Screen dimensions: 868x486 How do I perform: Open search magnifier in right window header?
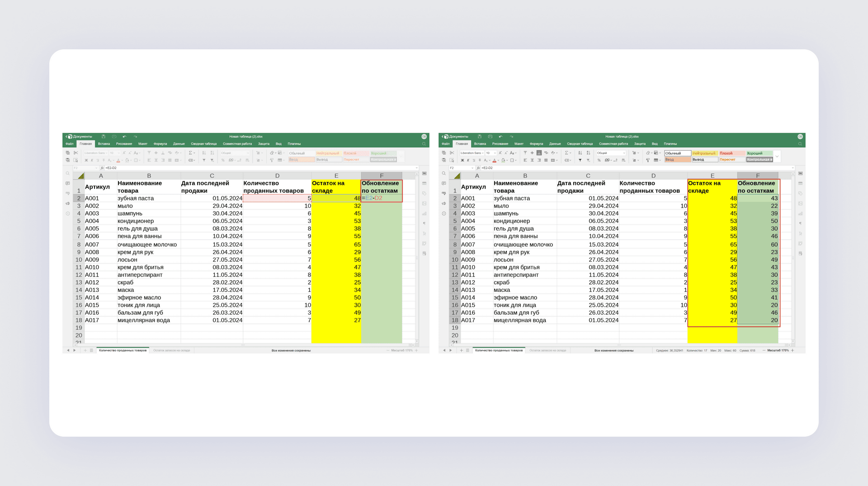(x=800, y=144)
